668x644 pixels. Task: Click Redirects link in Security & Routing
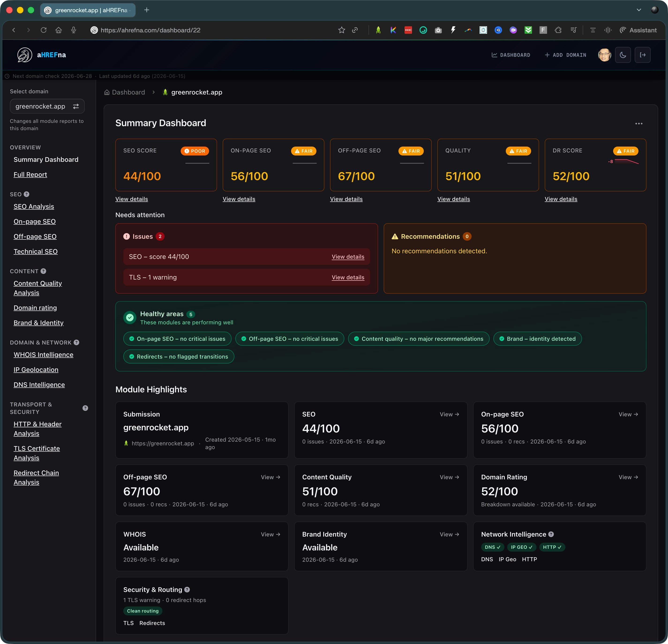coord(152,623)
